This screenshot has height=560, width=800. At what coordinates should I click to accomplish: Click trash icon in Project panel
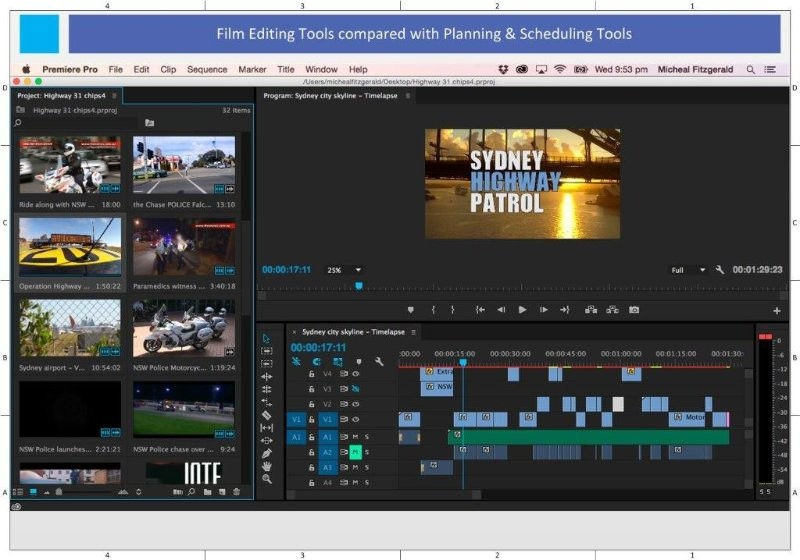pos(236,492)
